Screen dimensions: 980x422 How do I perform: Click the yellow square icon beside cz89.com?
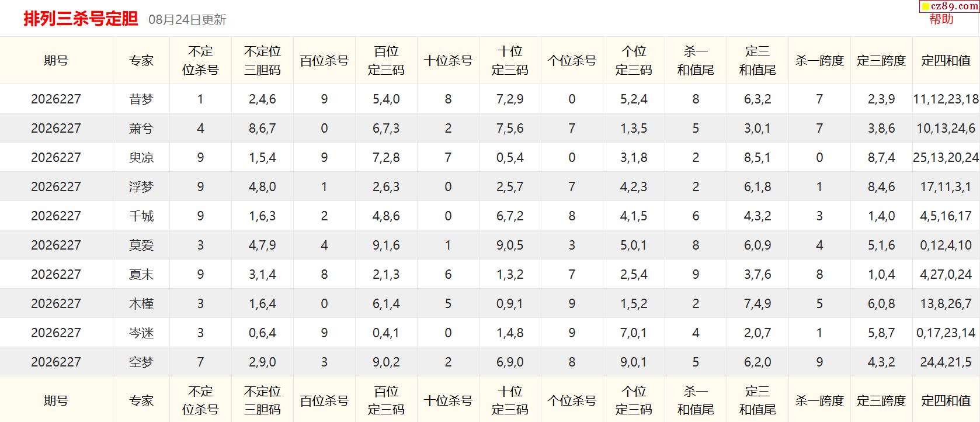coord(926,7)
